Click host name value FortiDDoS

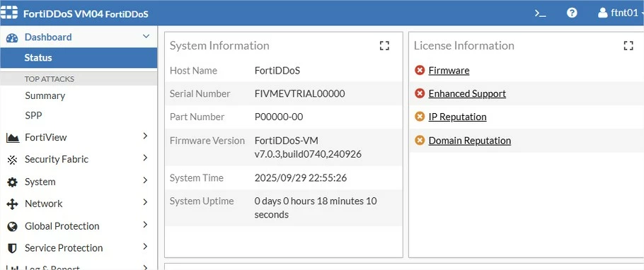click(277, 71)
